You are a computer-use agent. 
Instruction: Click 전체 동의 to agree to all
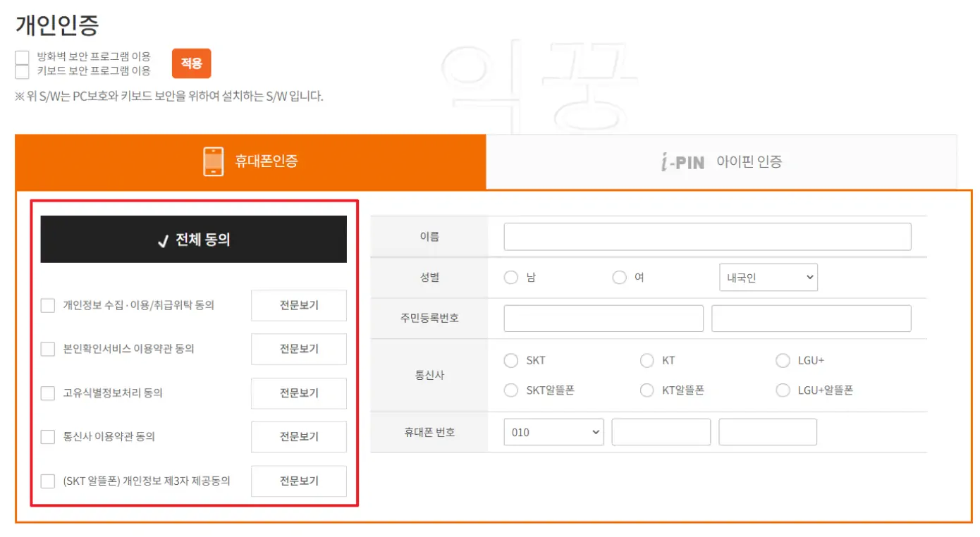coord(193,238)
